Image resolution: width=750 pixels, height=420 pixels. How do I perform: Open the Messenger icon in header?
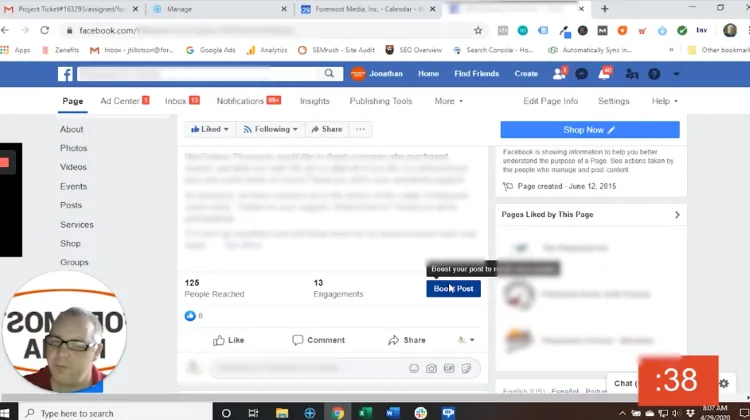point(581,74)
